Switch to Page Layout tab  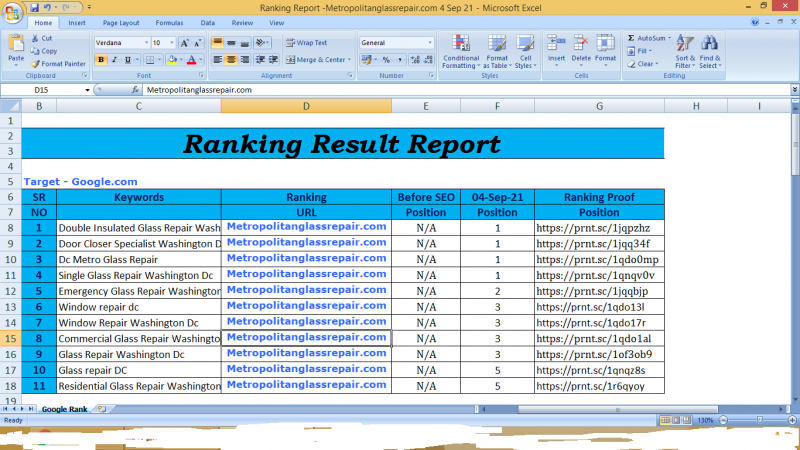click(x=121, y=23)
